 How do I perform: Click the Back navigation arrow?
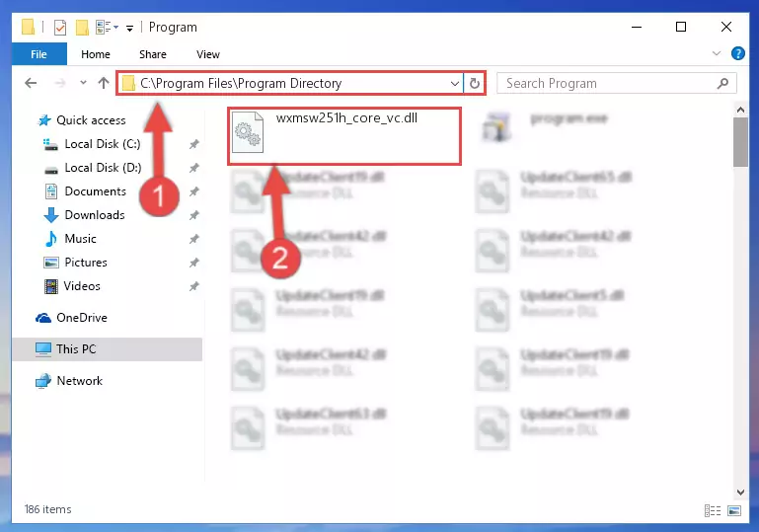tap(31, 83)
